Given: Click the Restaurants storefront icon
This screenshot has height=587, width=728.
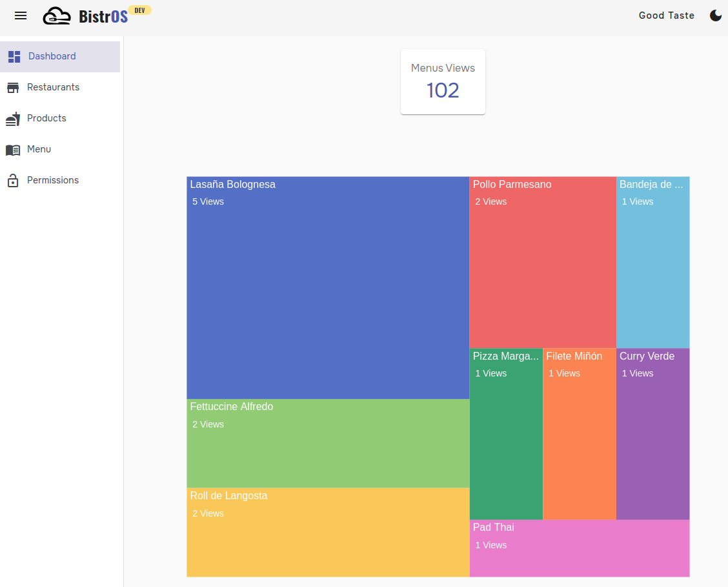Looking at the screenshot, I should [14, 87].
